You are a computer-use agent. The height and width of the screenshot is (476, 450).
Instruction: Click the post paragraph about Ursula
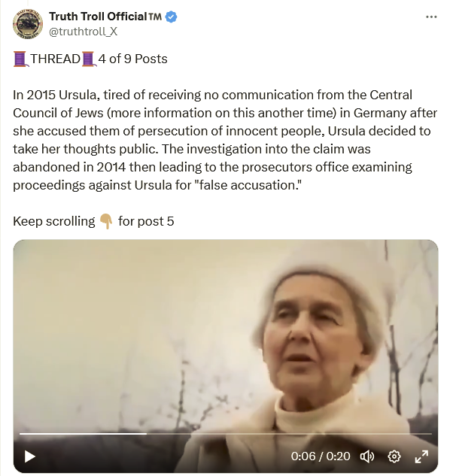click(225, 140)
